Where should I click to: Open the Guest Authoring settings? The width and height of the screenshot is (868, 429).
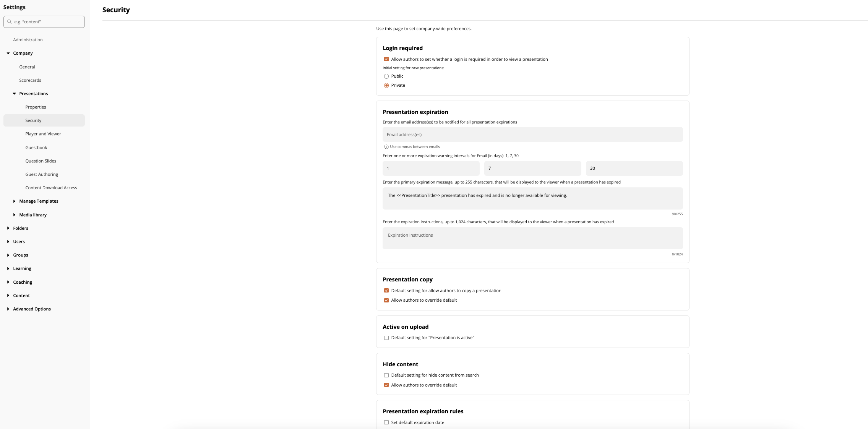click(x=42, y=174)
